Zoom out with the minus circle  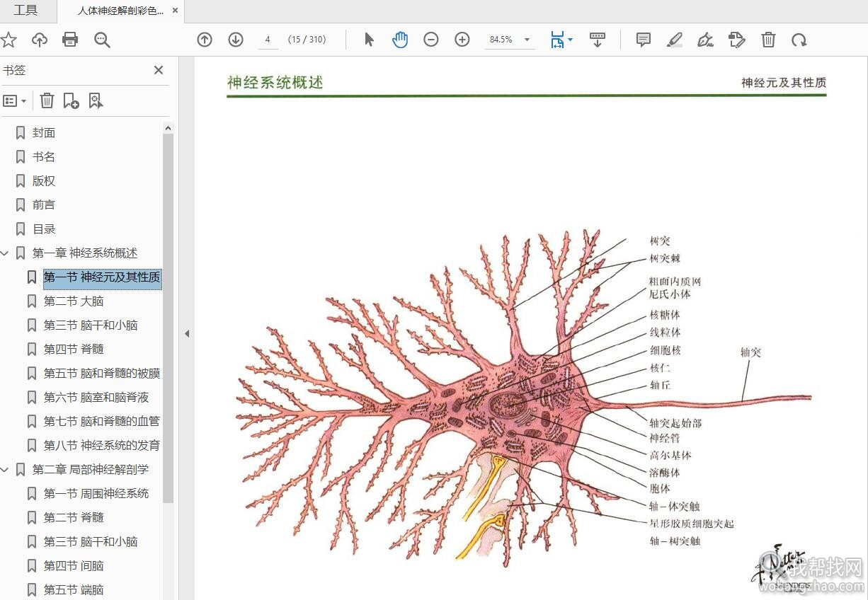tap(431, 40)
